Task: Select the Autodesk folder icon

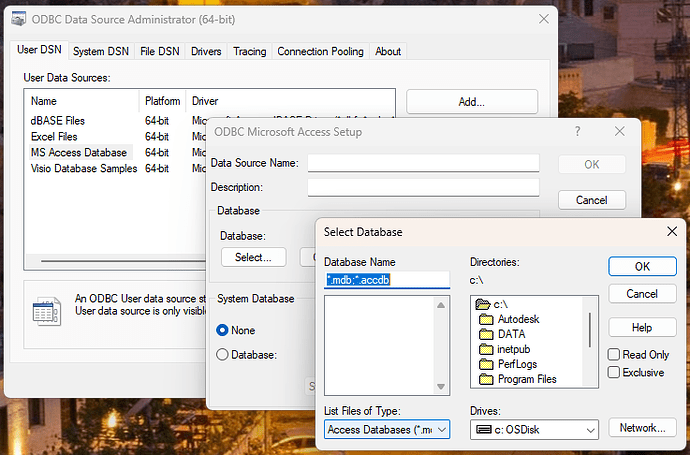Action: point(486,319)
